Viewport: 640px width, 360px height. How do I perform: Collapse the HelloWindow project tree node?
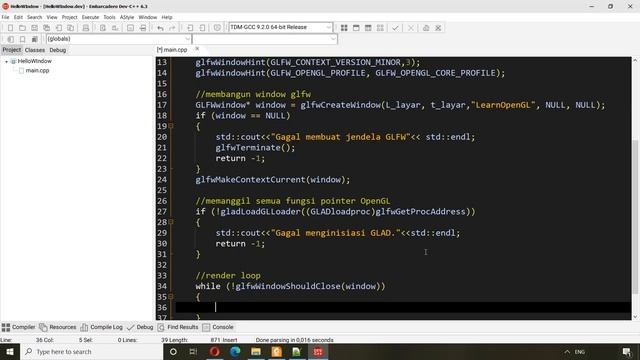pos(7,61)
